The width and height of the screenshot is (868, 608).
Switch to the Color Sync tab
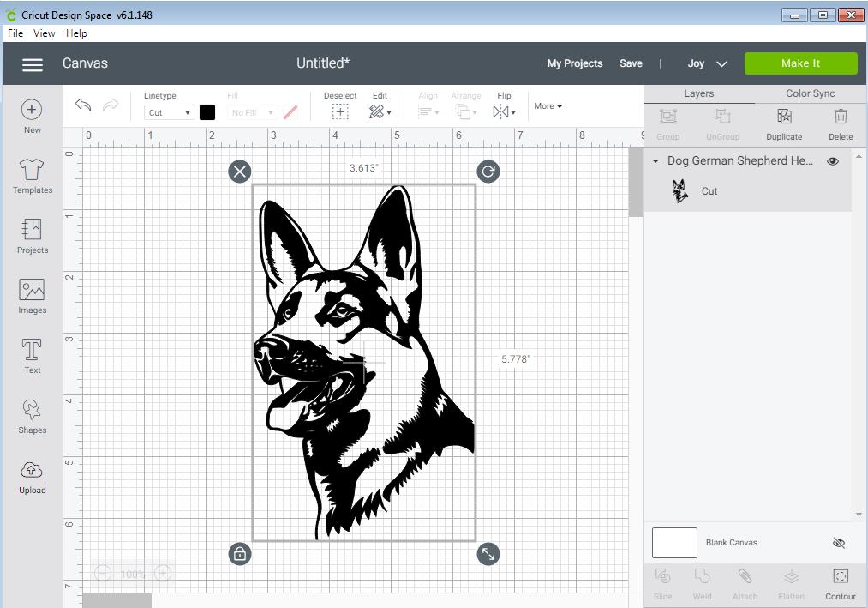[x=809, y=93]
